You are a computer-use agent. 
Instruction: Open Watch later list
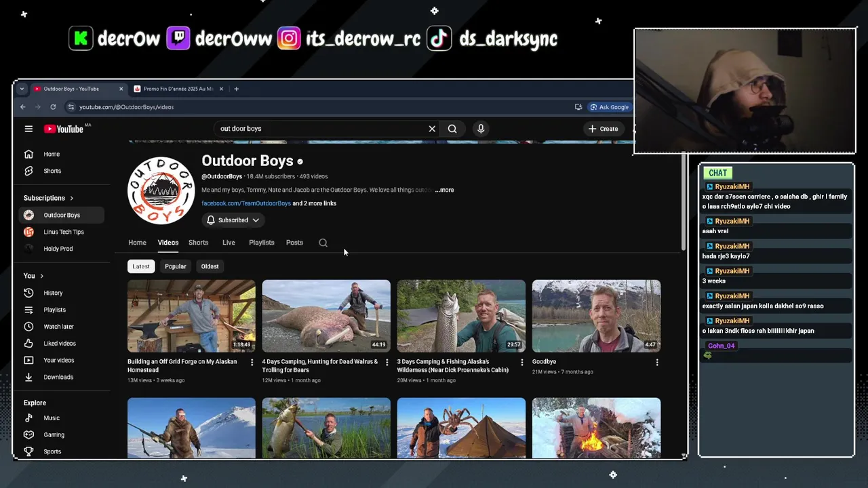(61, 327)
